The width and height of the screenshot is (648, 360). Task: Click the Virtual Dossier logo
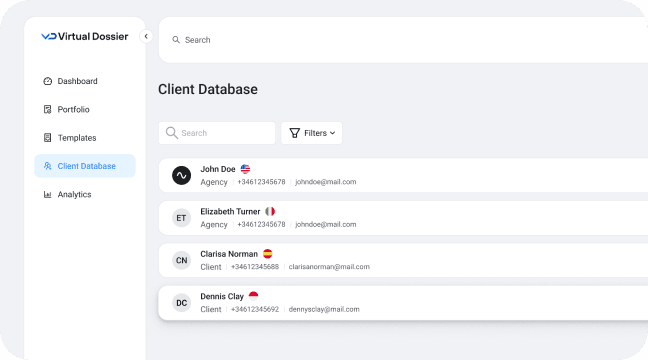coord(85,36)
